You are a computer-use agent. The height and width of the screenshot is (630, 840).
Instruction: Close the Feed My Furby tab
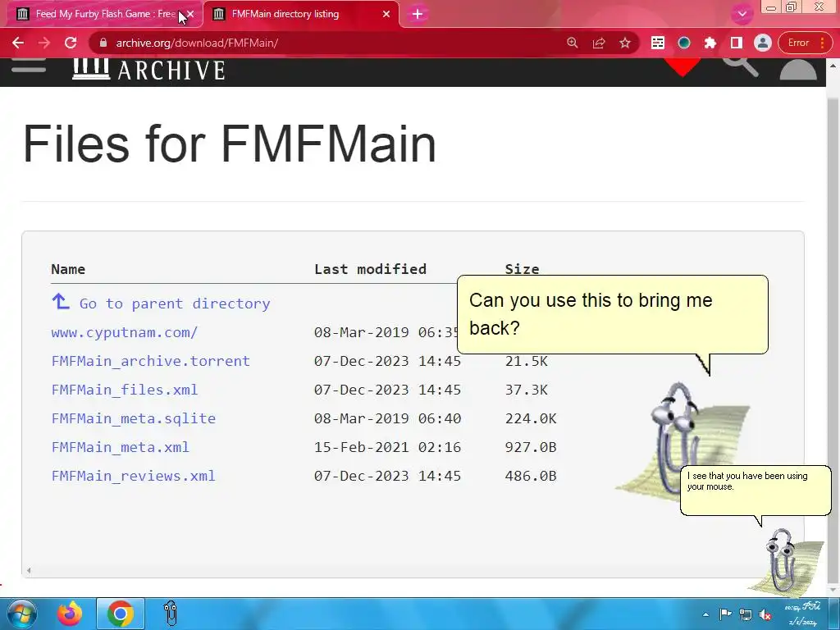(x=190, y=14)
